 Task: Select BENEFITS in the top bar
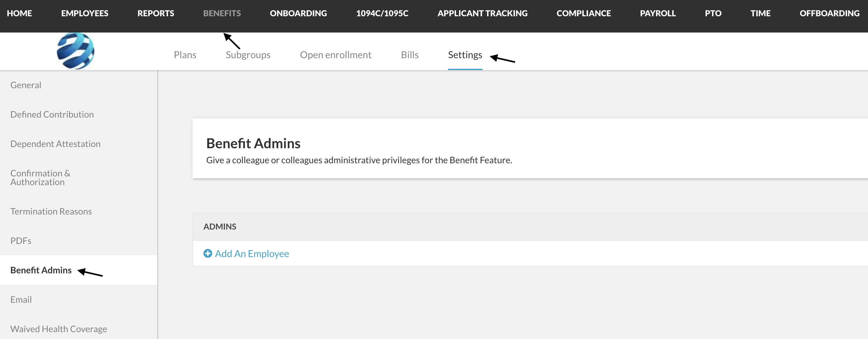point(222,13)
